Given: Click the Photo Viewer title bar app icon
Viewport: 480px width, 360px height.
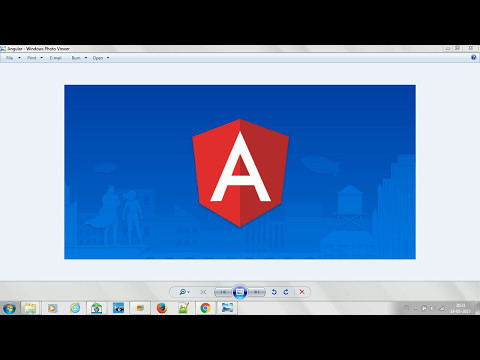Looking at the screenshot, I should pos(3,49).
